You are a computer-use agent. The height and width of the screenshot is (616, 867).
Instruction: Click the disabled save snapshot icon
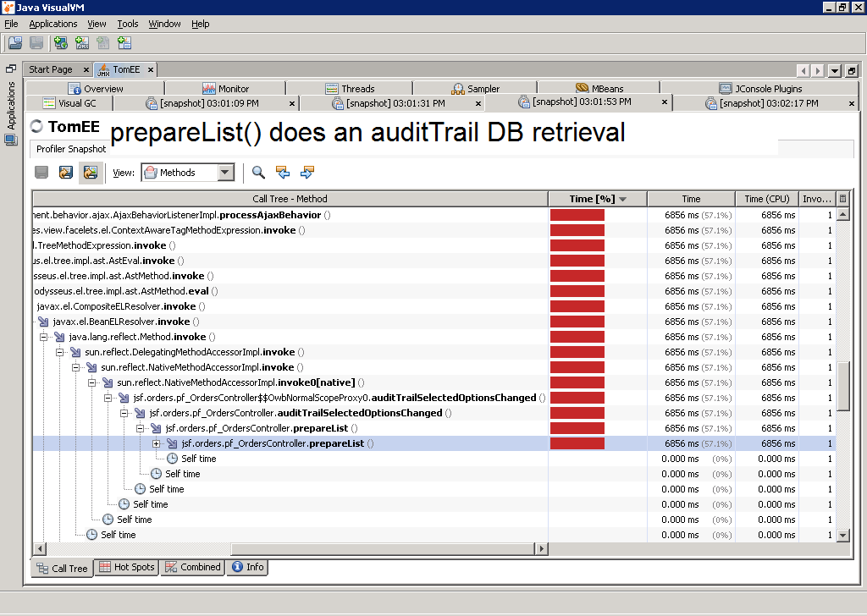(41, 173)
